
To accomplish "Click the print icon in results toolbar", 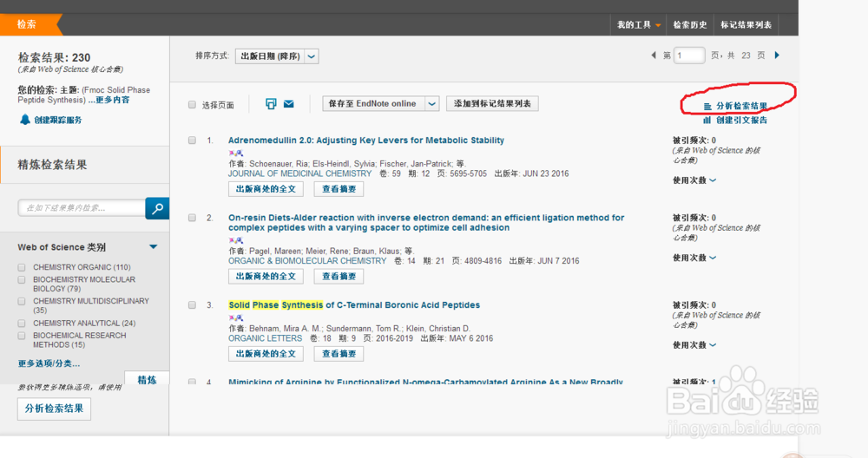I will tap(271, 104).
